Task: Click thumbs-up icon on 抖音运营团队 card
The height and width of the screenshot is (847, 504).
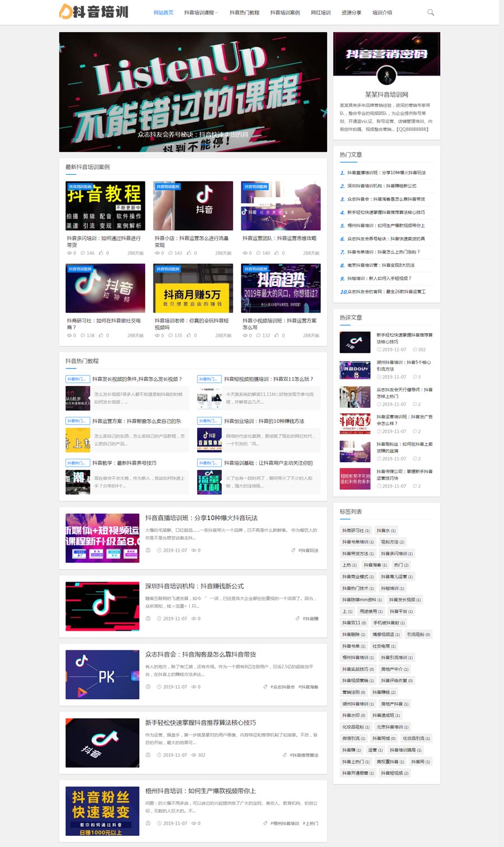Action: pyautogui.click(x=277, y=253)
